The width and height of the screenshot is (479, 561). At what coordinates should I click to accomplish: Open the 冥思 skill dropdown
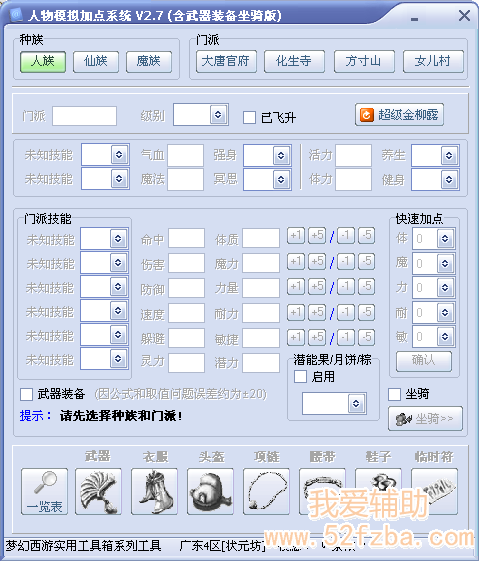[x=281, y=179]
